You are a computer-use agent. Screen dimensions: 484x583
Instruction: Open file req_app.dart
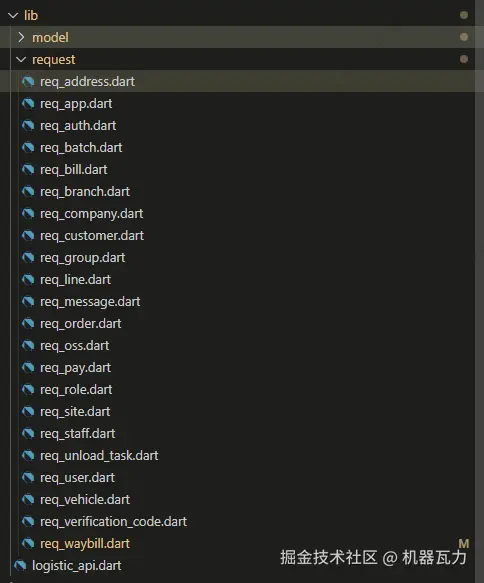pos(76,104)
